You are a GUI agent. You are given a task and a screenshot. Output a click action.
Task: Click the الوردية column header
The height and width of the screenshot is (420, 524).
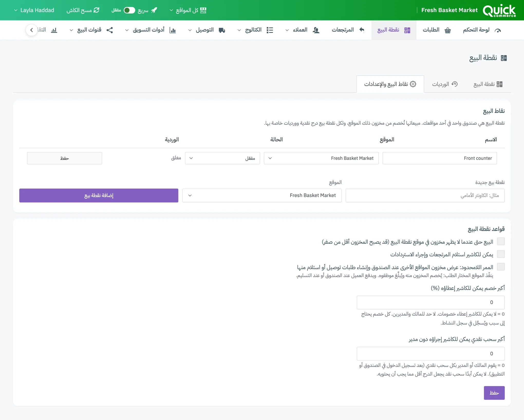172,140
